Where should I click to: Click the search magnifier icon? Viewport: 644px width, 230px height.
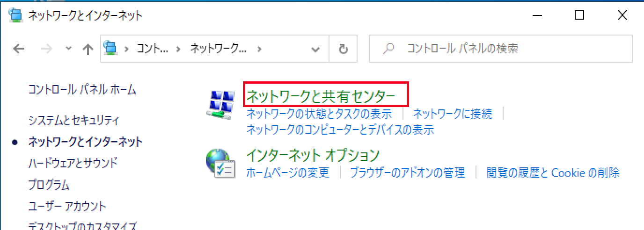click(388, 49)
